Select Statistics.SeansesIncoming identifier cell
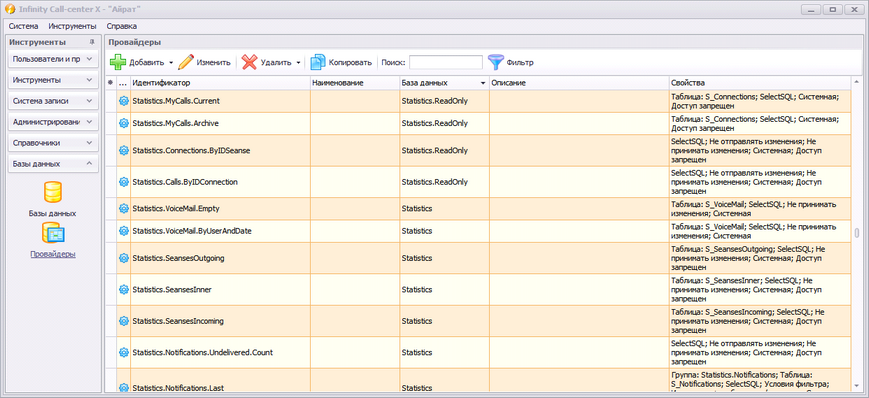The width and height of the screenshot is (869, 398). click(x=220, y=321)
